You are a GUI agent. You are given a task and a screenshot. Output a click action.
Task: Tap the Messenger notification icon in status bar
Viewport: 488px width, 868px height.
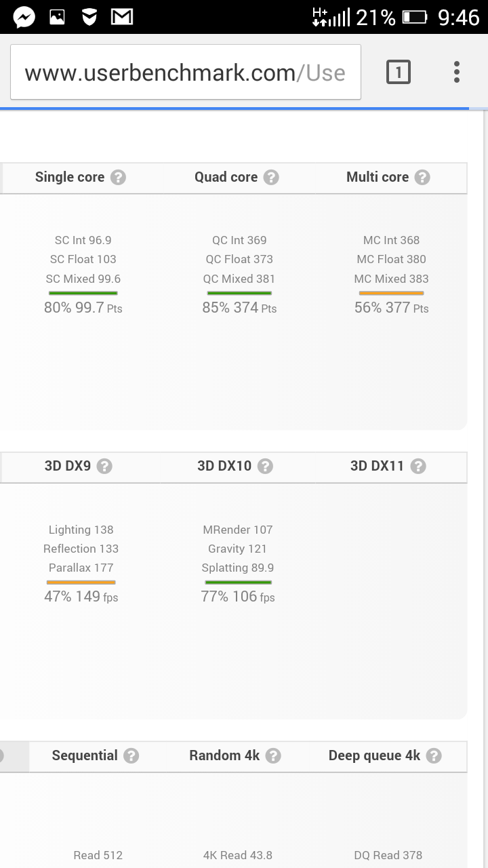(x=24, y=17)
